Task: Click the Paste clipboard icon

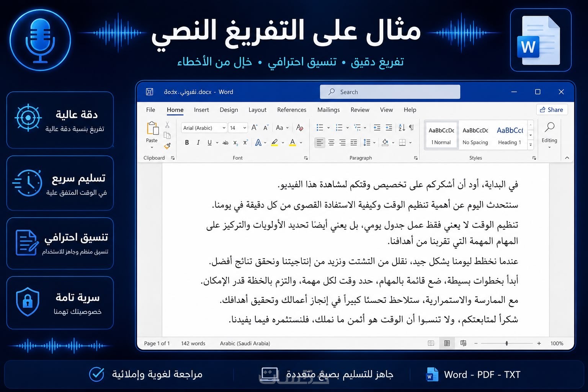Action: tap(152, 128)
